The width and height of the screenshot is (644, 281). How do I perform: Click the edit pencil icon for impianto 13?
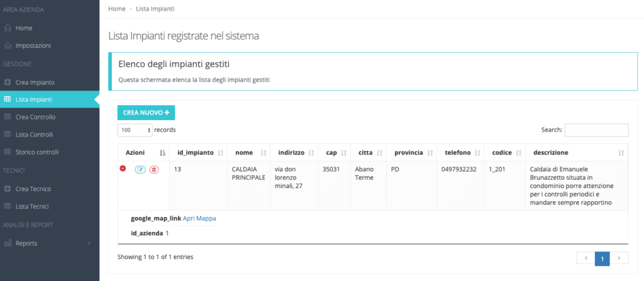pyautogui.click(x=140, y=169)
